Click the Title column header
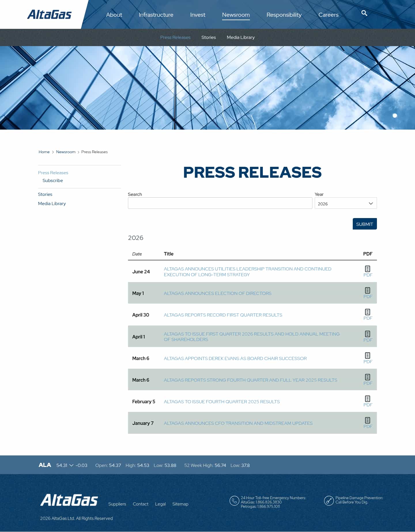 [169, 254]
